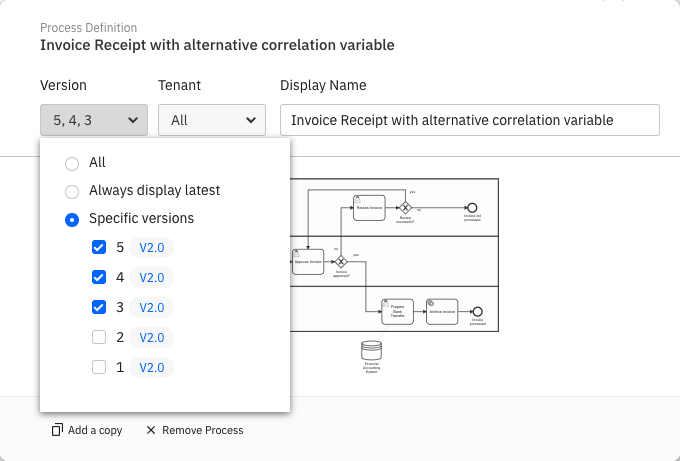Screen dimensions: 680x461
Task: Click the 'Add a copy' button
Action: coord(87,430)
